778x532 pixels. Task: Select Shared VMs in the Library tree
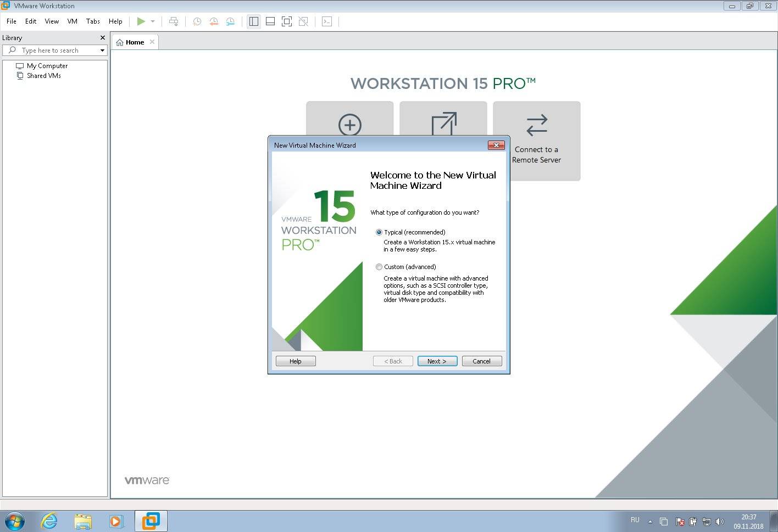(38, 76)
